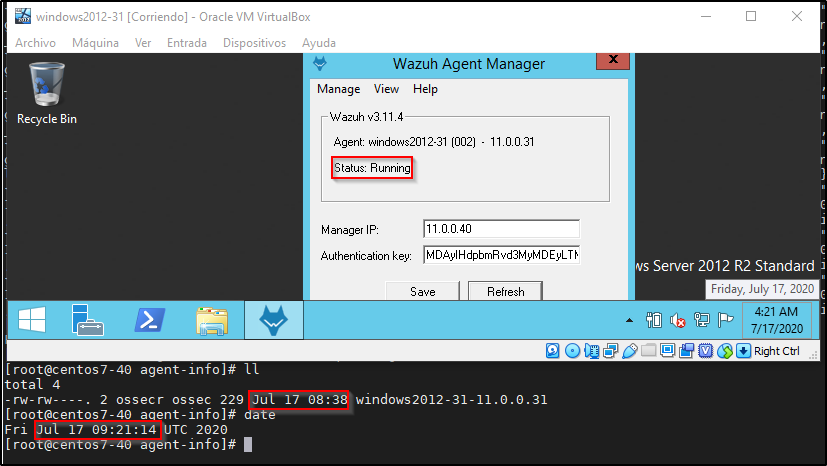
Task: Select the Wazuh agent taskbar icon
Action: (x=274, y=320)
